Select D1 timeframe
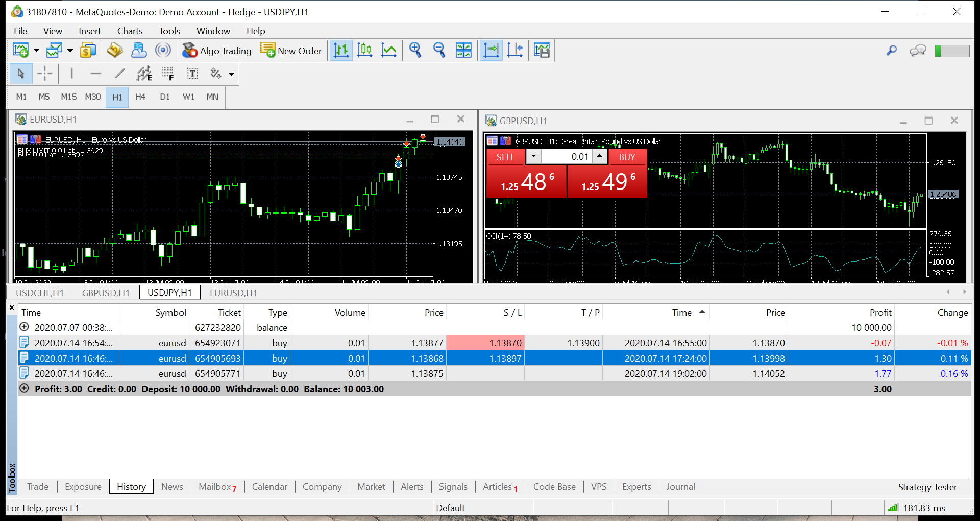The height and width of the screenshot is (521, 980). click(164, 97)
